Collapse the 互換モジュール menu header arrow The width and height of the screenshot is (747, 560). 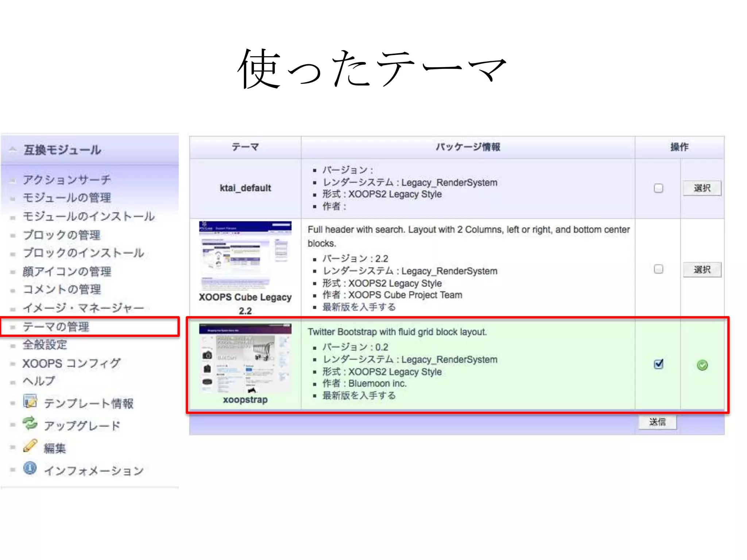(x=13, y=149)
